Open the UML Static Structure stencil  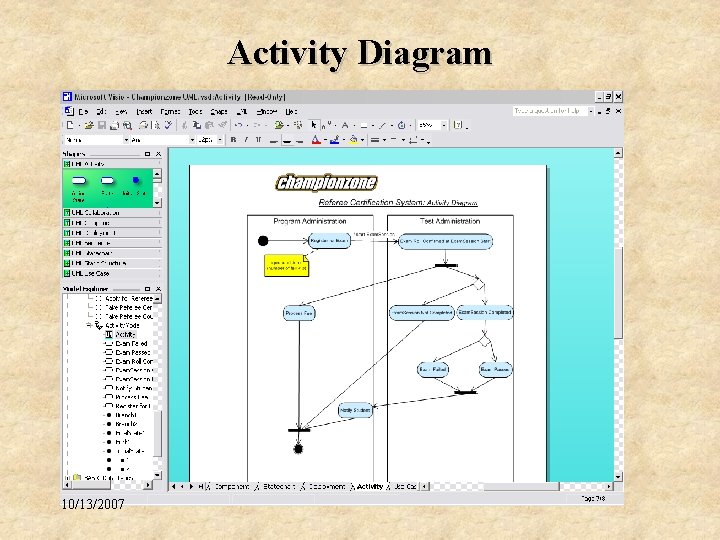tap(112, 263)
